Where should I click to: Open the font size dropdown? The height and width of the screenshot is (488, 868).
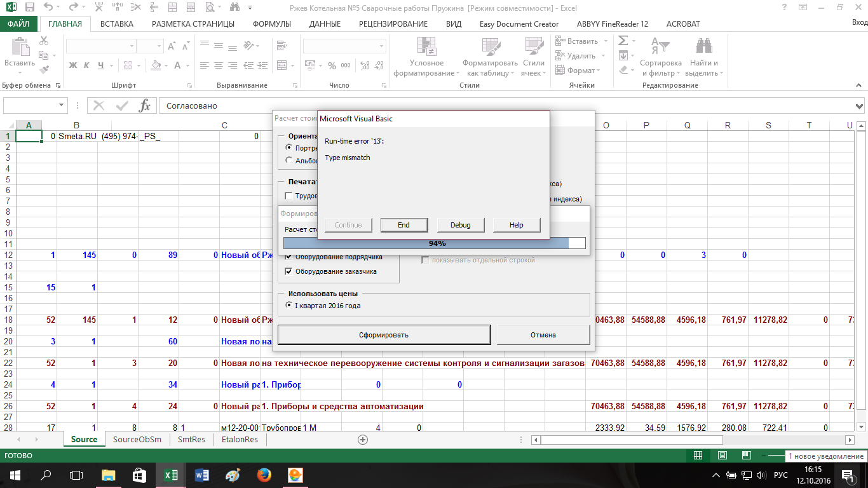coord(159,46)
